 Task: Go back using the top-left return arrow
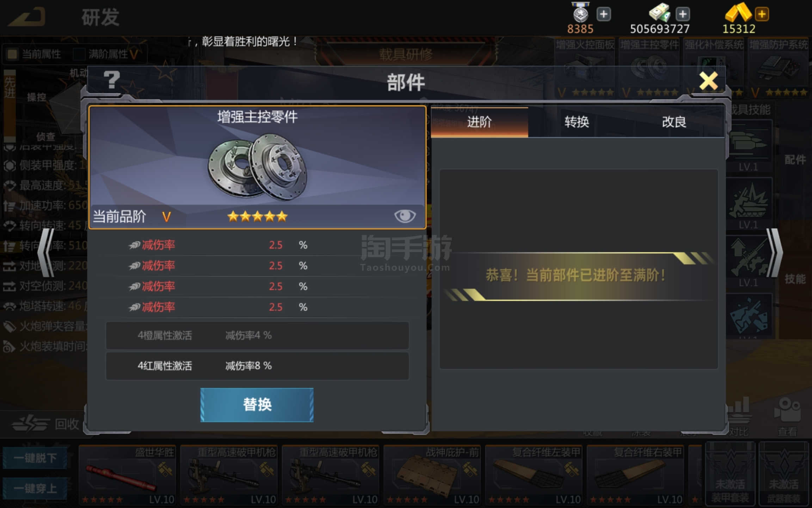tap(27, 17)
